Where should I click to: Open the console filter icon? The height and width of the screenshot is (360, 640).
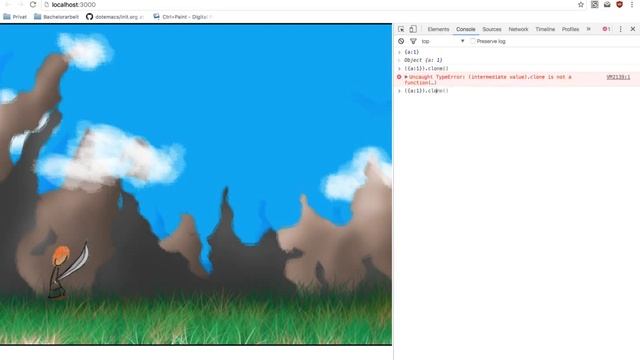pos(413,41)
